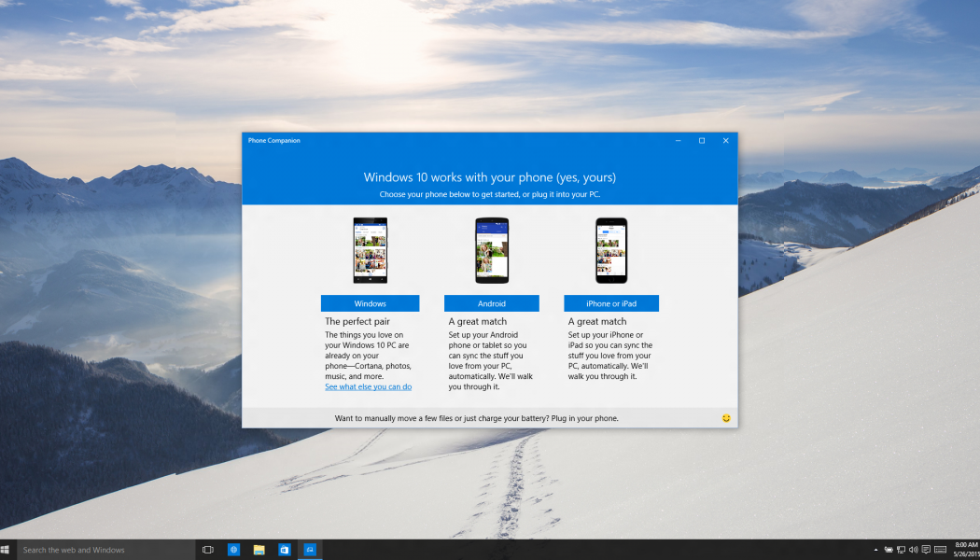Open the Store app in the taskbar

point(285,550)
